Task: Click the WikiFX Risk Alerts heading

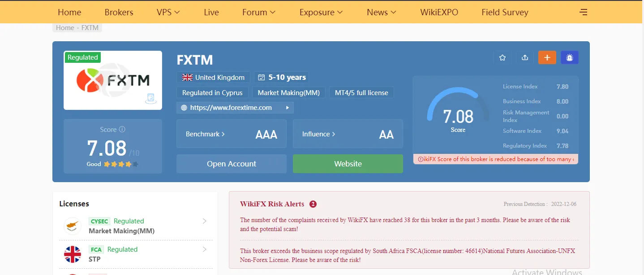Action: [x=272, y=204]
